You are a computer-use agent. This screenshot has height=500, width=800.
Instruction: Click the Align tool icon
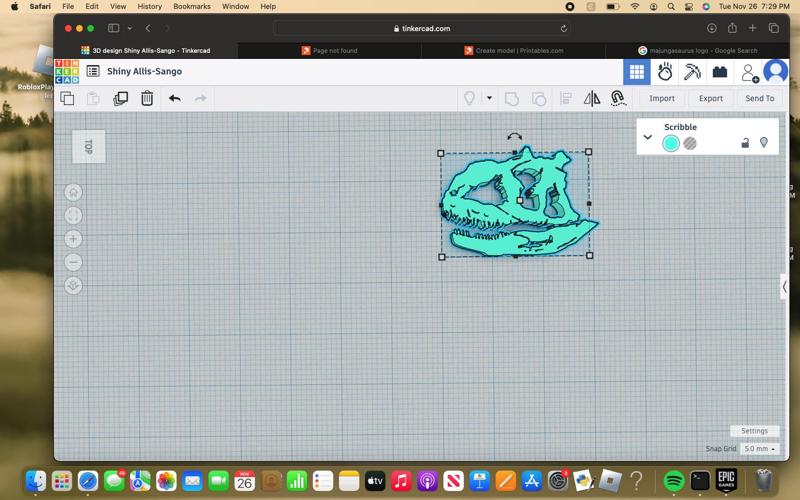pos(565,98)
